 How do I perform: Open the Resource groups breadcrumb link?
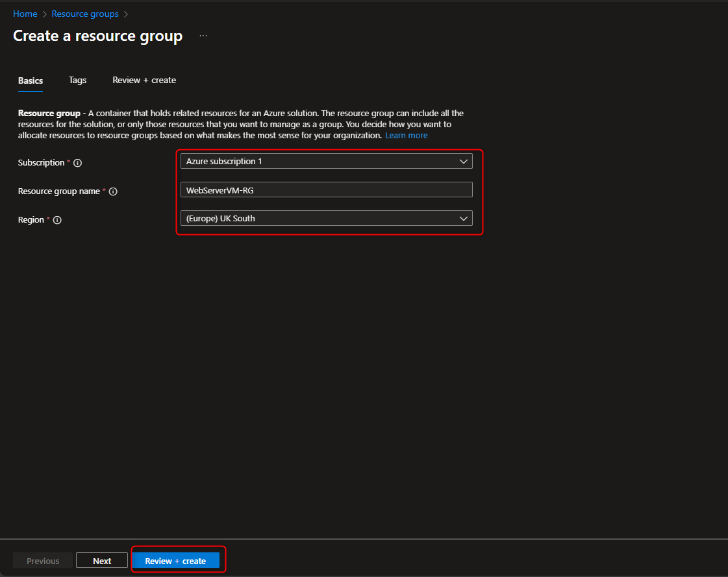(84, 14)
